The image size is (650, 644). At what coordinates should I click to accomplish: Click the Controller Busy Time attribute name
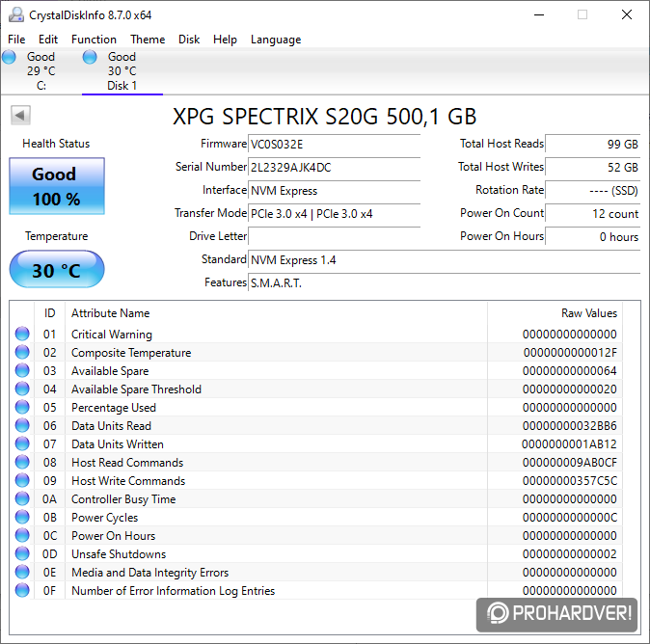[x=123, y=499]
